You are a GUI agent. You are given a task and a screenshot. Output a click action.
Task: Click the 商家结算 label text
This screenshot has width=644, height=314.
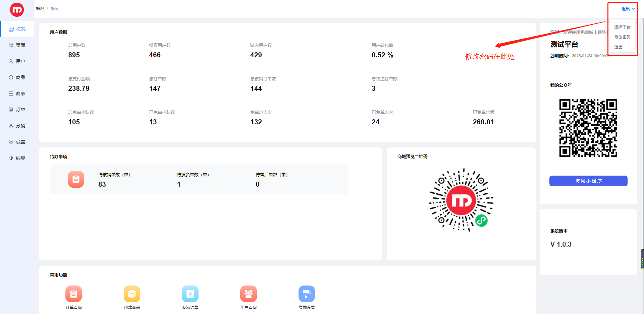190,308
